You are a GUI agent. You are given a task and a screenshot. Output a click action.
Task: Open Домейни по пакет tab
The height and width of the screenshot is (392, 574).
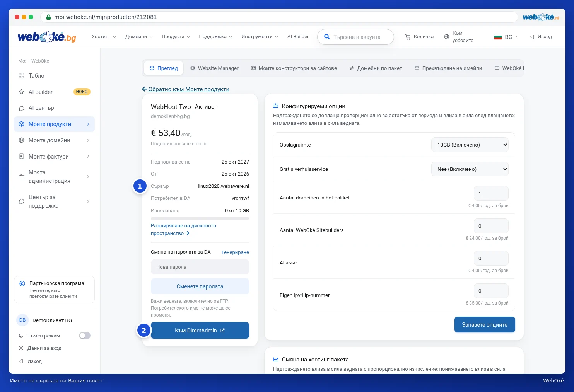click(x=376, y=68)
